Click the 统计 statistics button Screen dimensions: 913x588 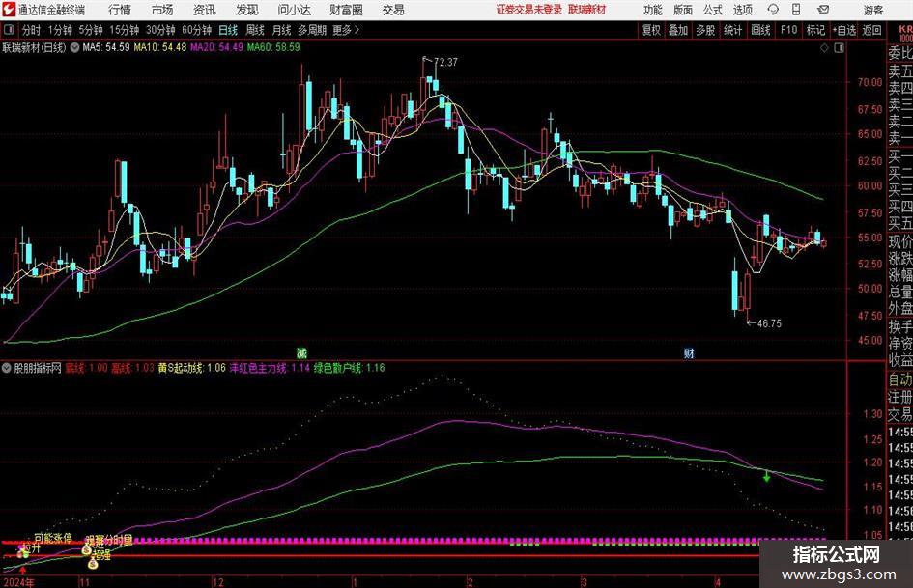[732, 30]
